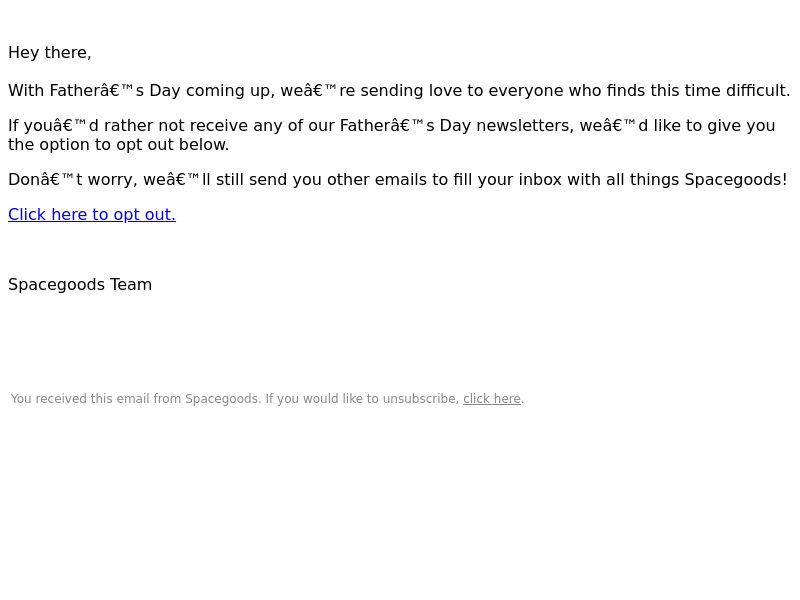Open the footer 'click here' unsubscribe link
This screenshot has height=600, width=800.
coord(492,399)
